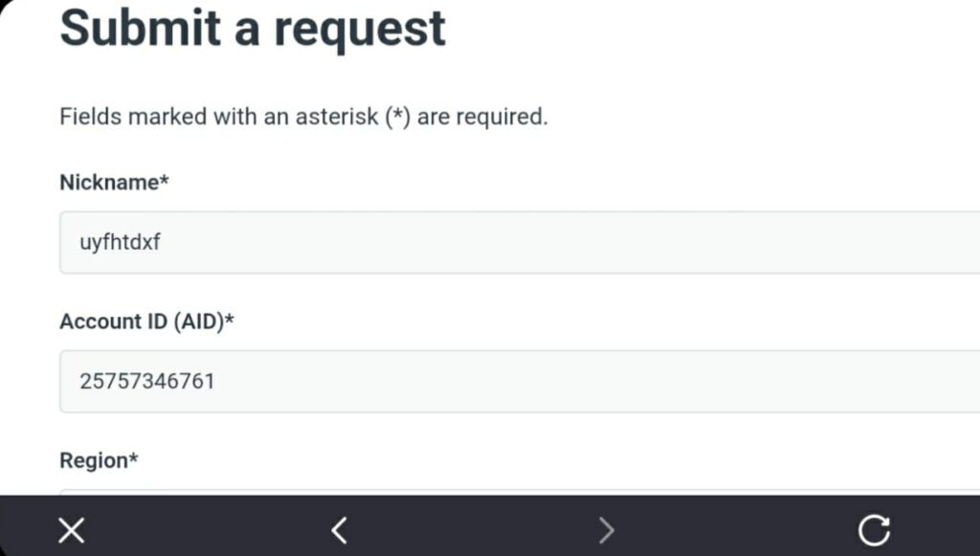The width and height of the screenshot is (980, 556).
Task: Go forward using the right chevron
Action: [x=606, y=529]
